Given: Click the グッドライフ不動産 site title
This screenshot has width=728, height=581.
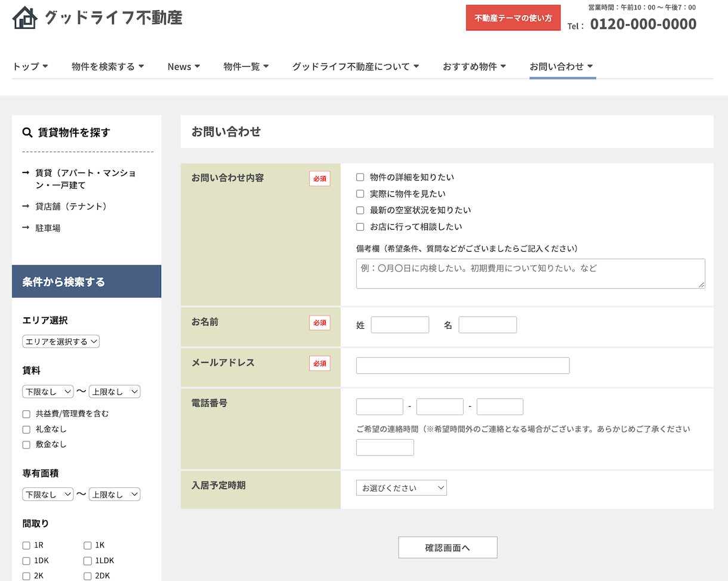Looking at the screenshot, I should (x=113, y=17).
